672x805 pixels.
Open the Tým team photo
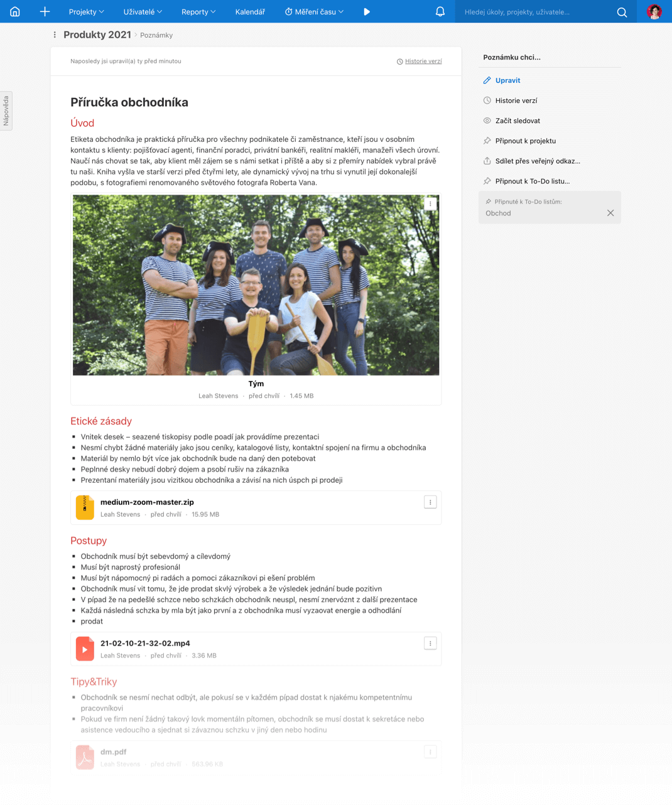coord(256,285)
